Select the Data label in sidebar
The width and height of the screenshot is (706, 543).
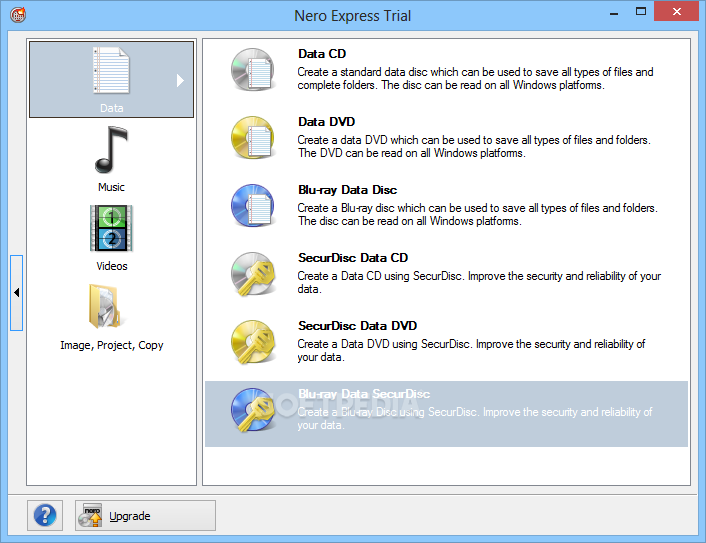112,108
